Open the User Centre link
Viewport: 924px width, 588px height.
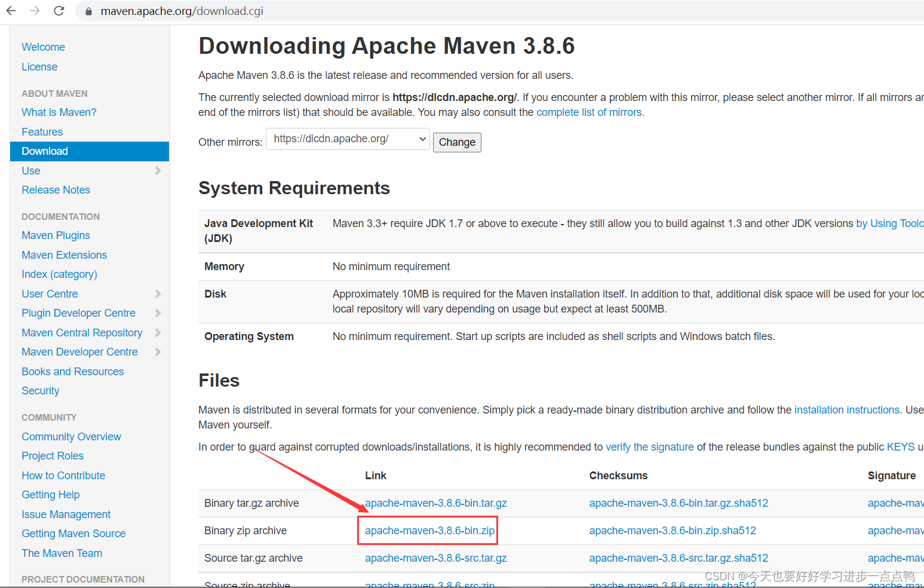50,294
